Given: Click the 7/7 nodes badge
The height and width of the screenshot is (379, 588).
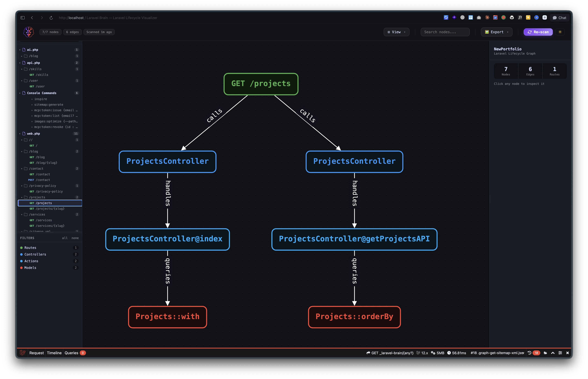Looking at the screenshot, I should [50, 32].
